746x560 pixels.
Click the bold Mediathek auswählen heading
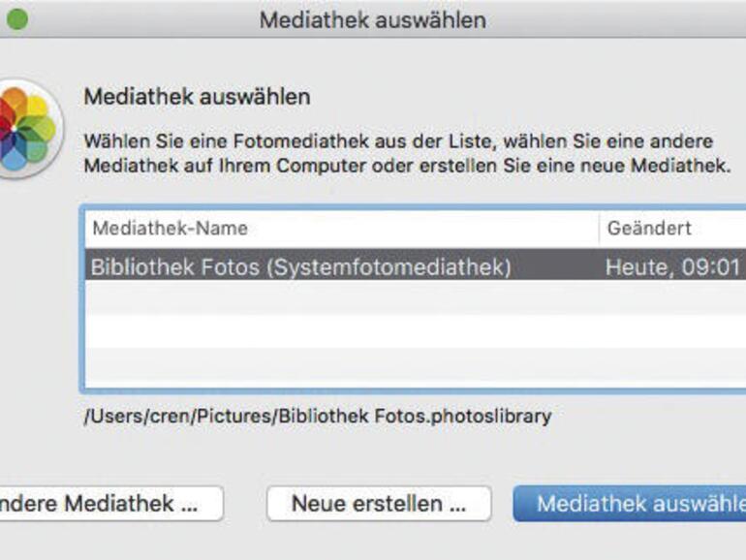tap(197, 97)
